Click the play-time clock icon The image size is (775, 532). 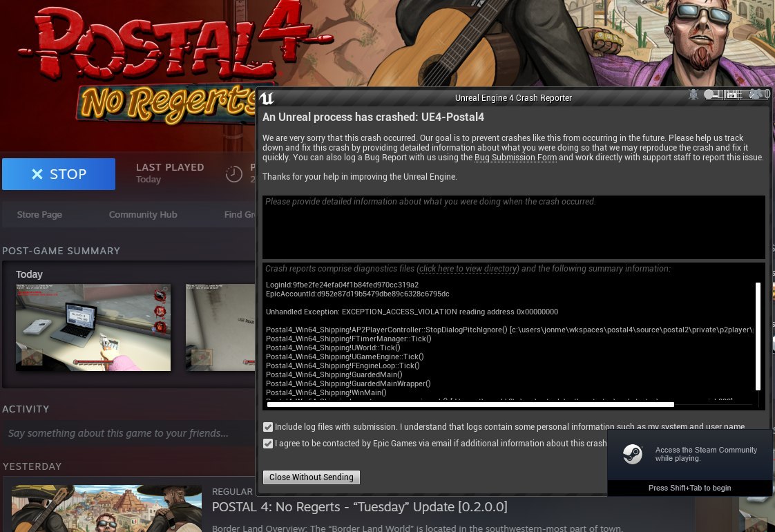pos(233,173)
